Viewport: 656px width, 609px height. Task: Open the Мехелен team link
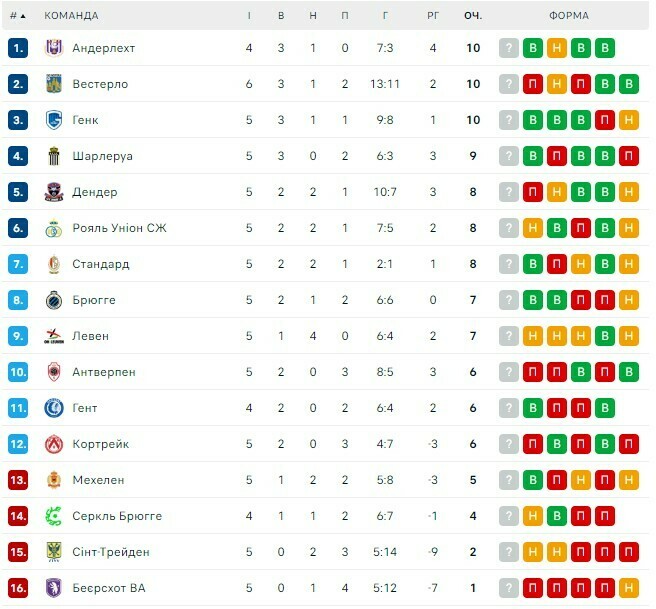(98, 480)
